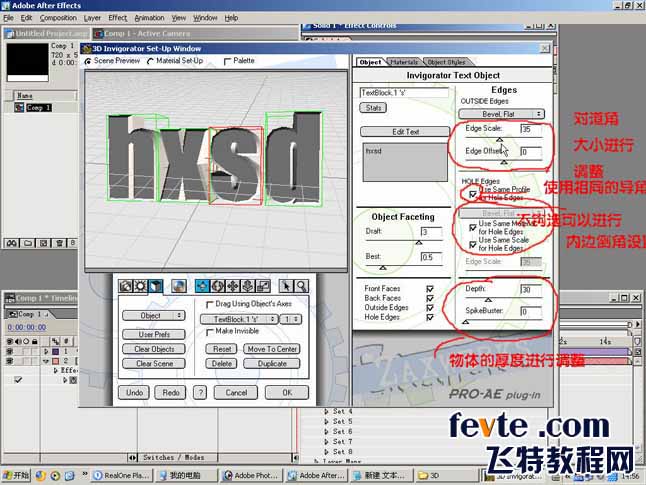This screenshot has height=485, width=646.
Task: Click the trash delete icon in Project window
Action: (x=59, y=243)
